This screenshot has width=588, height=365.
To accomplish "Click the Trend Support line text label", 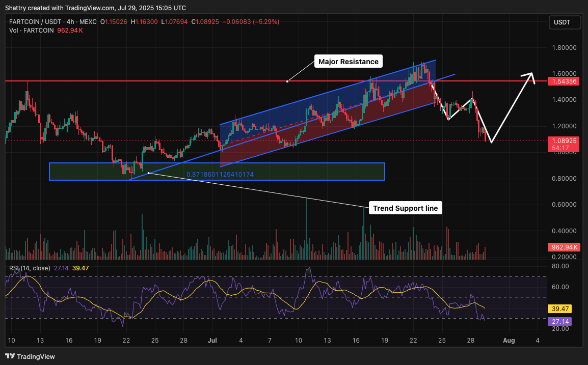I will [405, 208].
